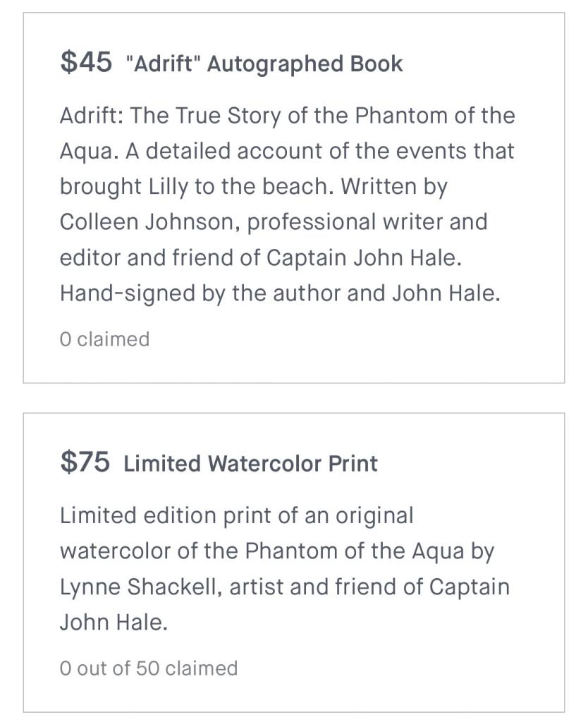Click the "Hand-signed by the author" line
Screen dimensions: 588x722
click(280, 293)
